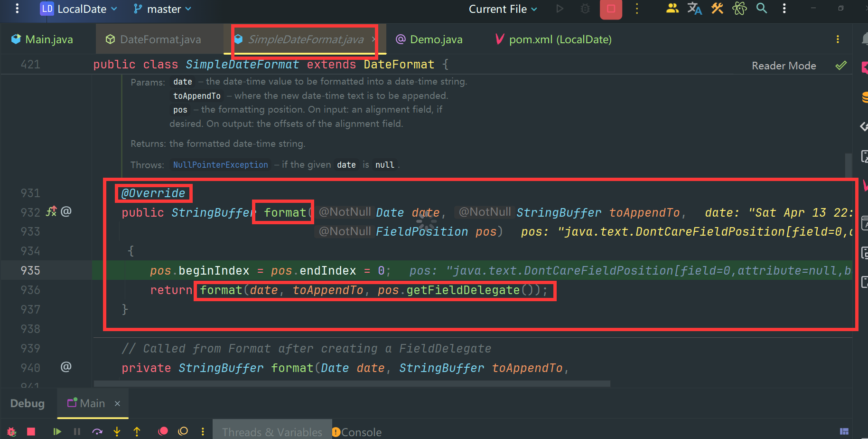868x439 pixels.
Task: Stop the debug session with red square
Action: pos(31,431)
